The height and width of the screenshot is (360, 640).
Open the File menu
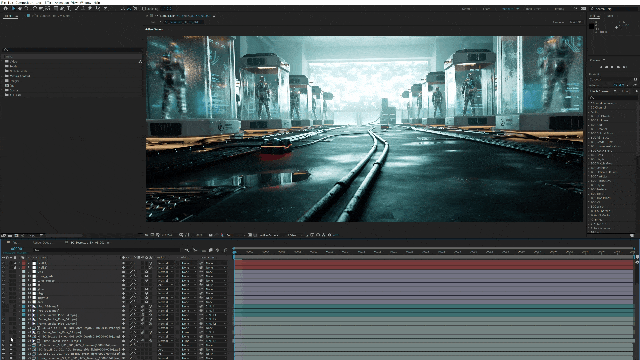tap(3, 2)
